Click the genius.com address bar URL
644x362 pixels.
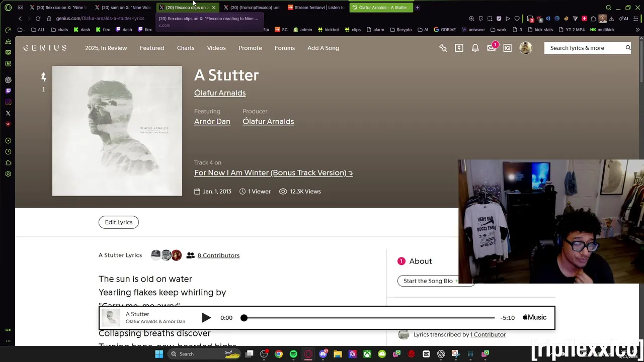pos(100,19)
